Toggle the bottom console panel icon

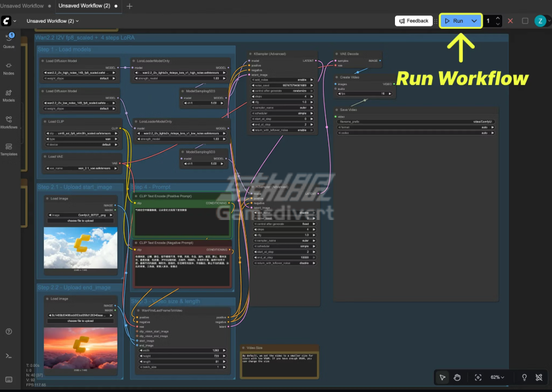tap(9, 356)
